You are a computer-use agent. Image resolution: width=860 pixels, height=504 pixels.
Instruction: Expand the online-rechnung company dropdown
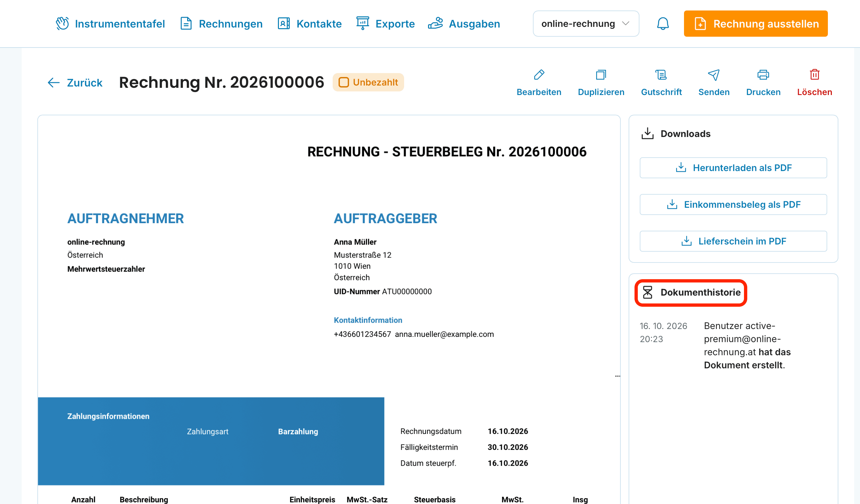click(586, 24)
